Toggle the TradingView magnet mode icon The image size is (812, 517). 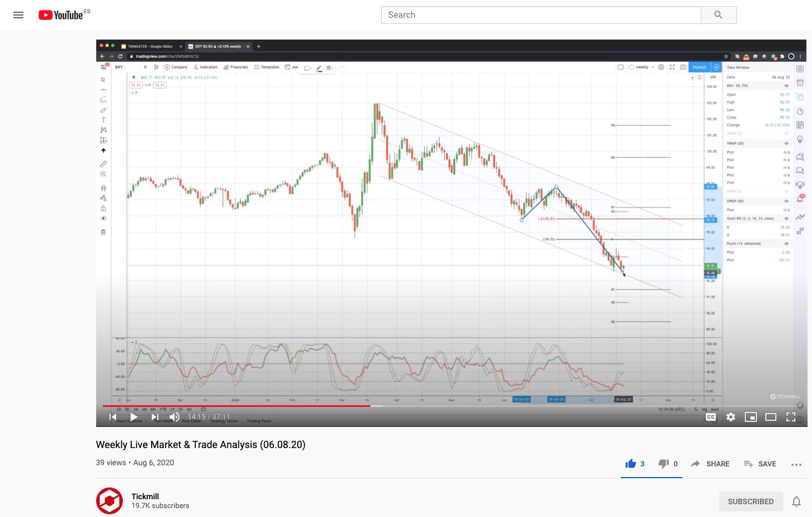point(103,188)
